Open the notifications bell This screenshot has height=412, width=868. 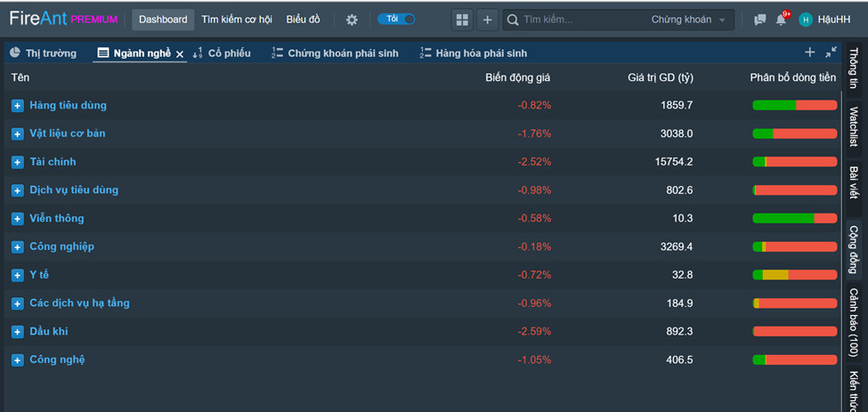click(x=782, y=20)
